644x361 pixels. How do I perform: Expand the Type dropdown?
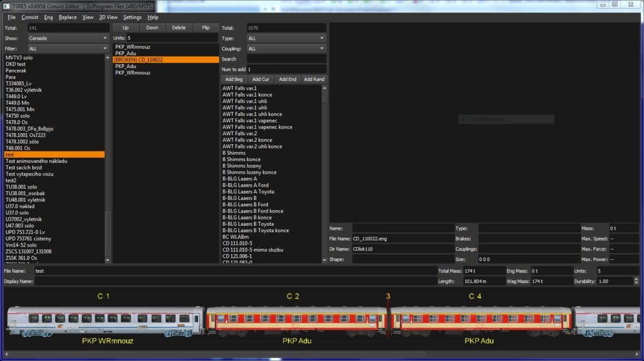click(x=286, y=38)
